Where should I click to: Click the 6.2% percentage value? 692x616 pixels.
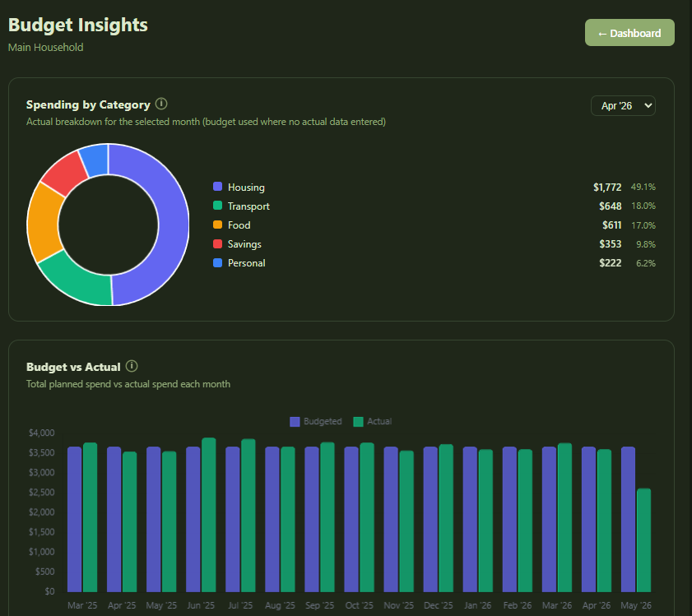pyautogui.click(x=646, y=263)
